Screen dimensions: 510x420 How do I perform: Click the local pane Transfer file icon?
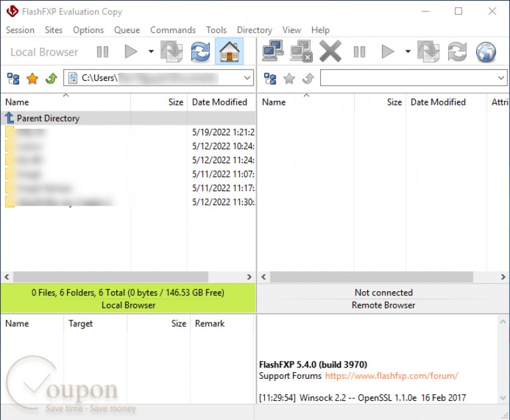tap(172, 51)
